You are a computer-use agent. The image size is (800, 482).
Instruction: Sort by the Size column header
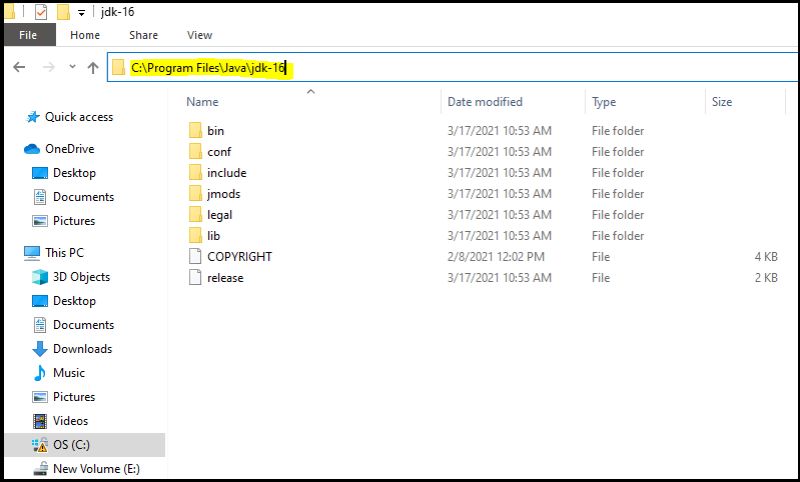[722, 102]
